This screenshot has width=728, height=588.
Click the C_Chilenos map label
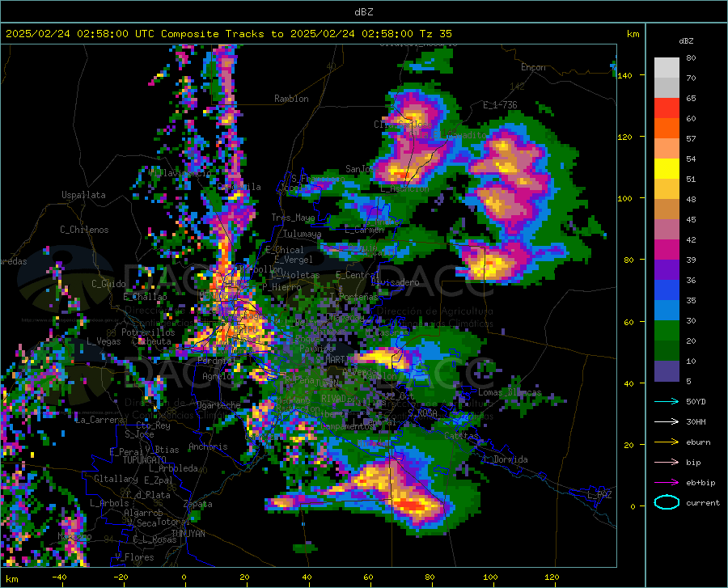(x=84, y=230)
